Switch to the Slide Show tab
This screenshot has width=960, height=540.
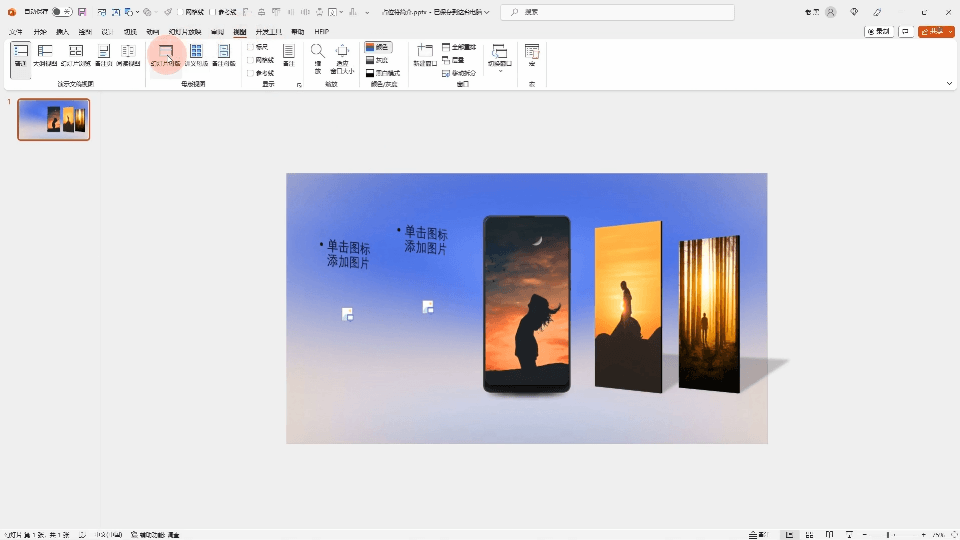[x=185, y=32]
